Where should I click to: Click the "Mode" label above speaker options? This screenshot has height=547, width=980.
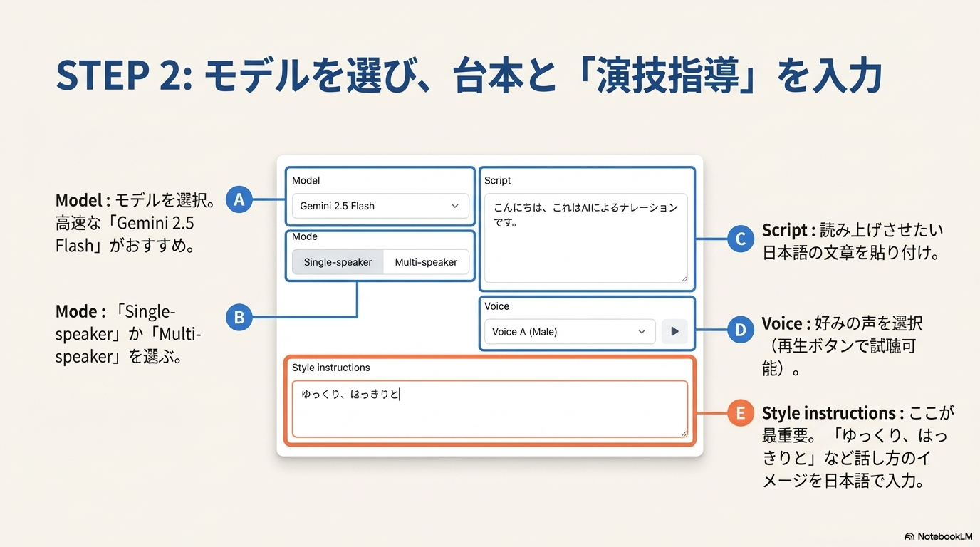[305, 236]
